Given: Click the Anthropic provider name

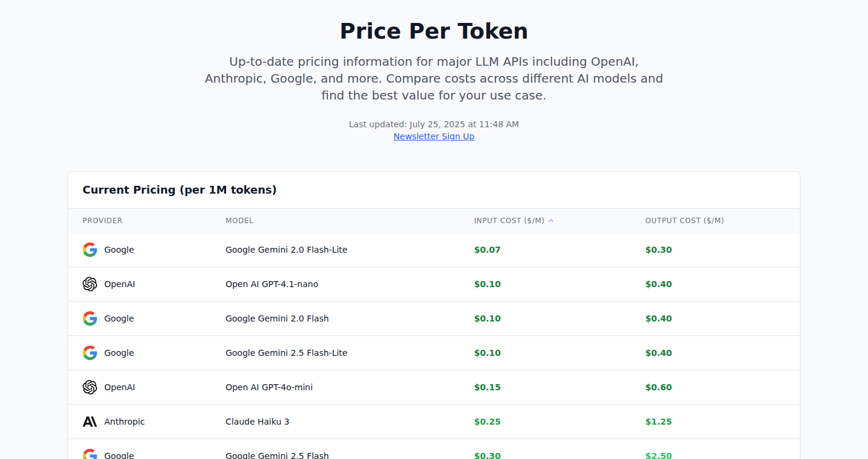Looking at the screenshot, I should 124,422.
